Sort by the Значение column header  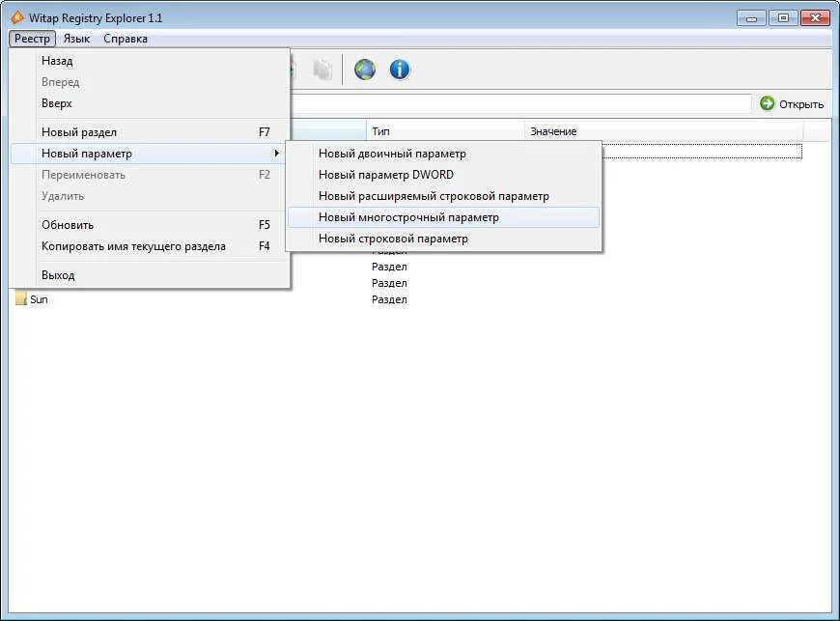663,131
